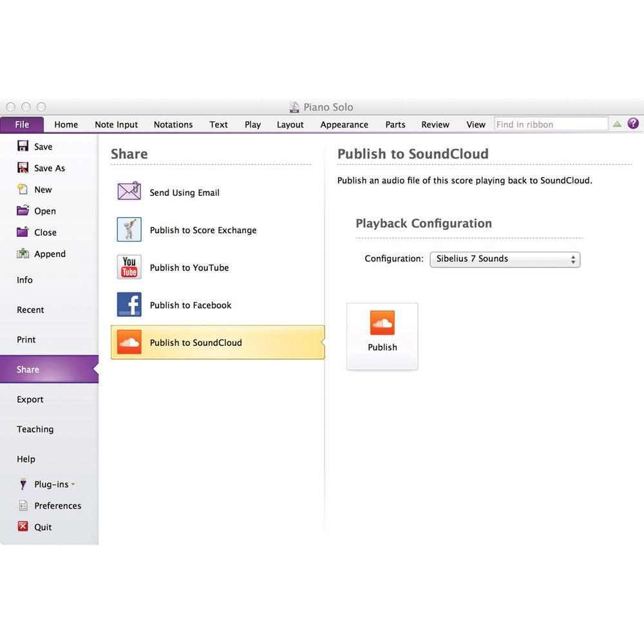Click the purple help question mark icon

coord(633,124)
